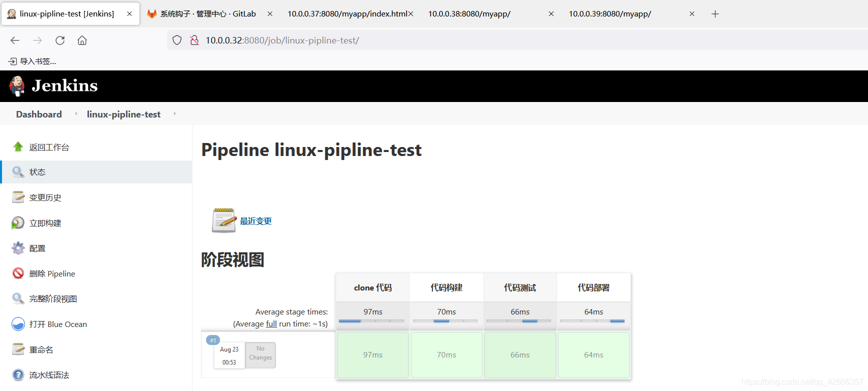The image size is (868, 391).
Task: Expand the Dashboard breadcrumb dropdown arrow
Action: pos(76,114)
